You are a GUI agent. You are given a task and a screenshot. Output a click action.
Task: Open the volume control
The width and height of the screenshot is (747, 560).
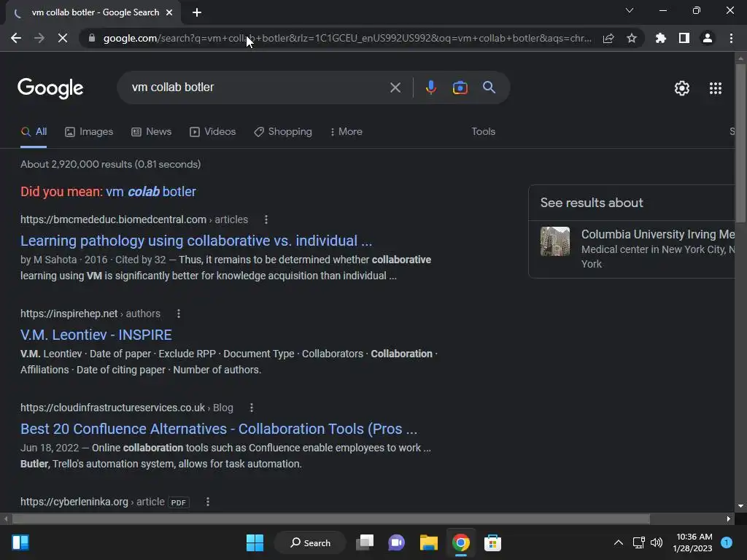657,542
